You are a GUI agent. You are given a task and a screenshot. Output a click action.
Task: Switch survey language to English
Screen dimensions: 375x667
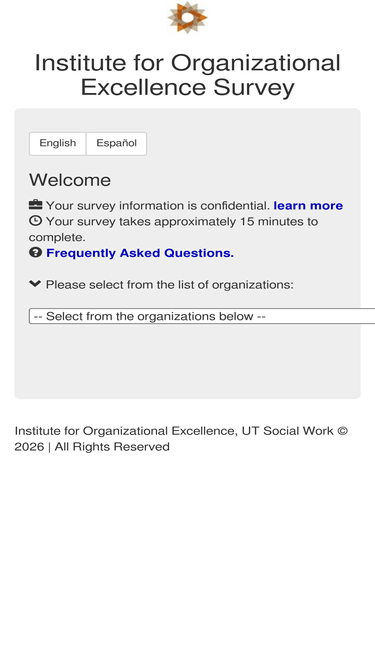point(57,143)
